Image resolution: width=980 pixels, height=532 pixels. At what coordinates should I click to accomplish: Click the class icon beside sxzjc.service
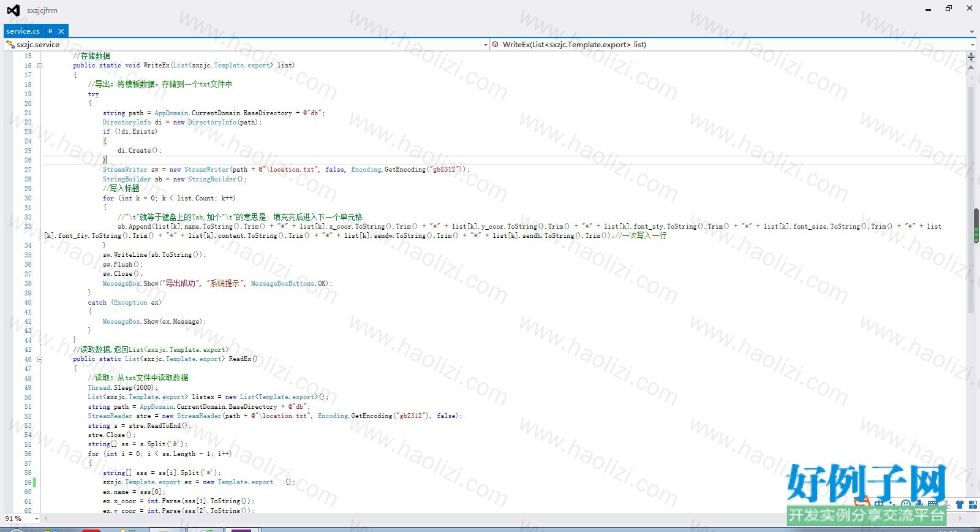tap(10, 45)
